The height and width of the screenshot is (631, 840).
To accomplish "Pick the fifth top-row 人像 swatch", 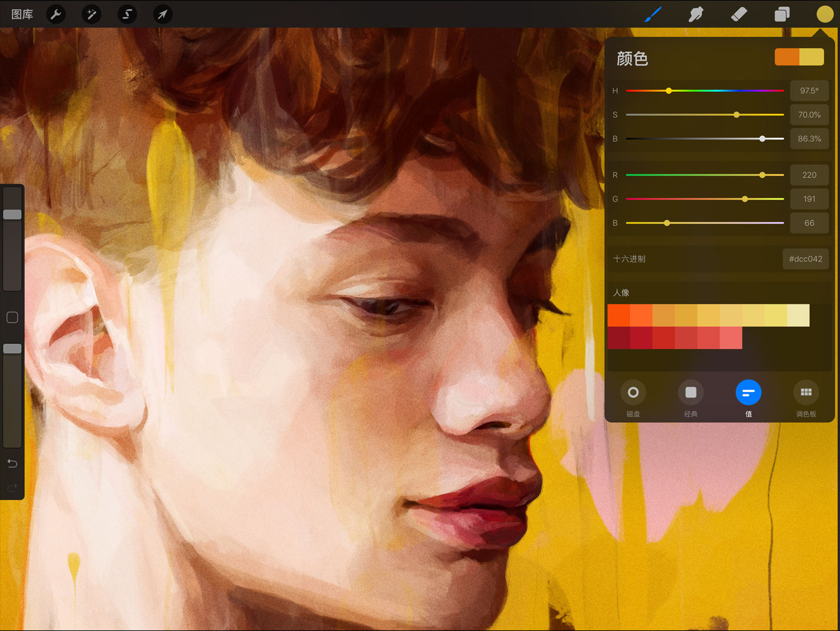I will pos(708,315).
